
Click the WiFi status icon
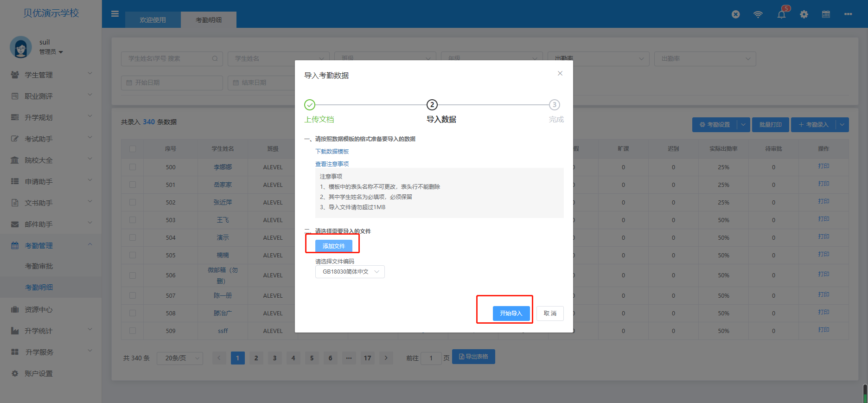758,14
